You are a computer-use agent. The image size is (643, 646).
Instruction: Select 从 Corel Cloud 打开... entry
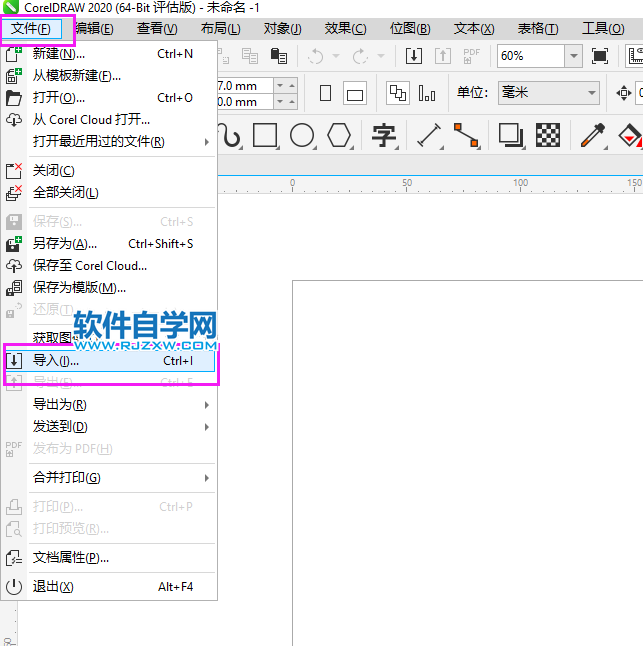[110, 120]
